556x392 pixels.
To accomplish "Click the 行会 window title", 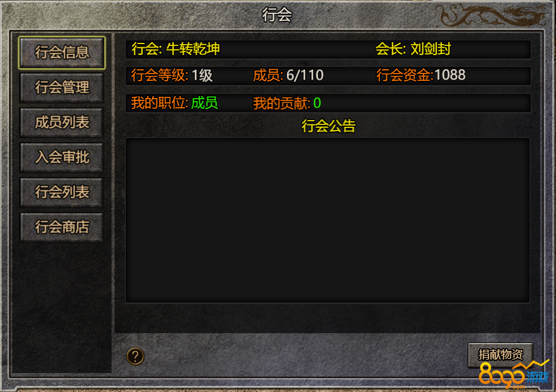I will [x=277, y=15].
